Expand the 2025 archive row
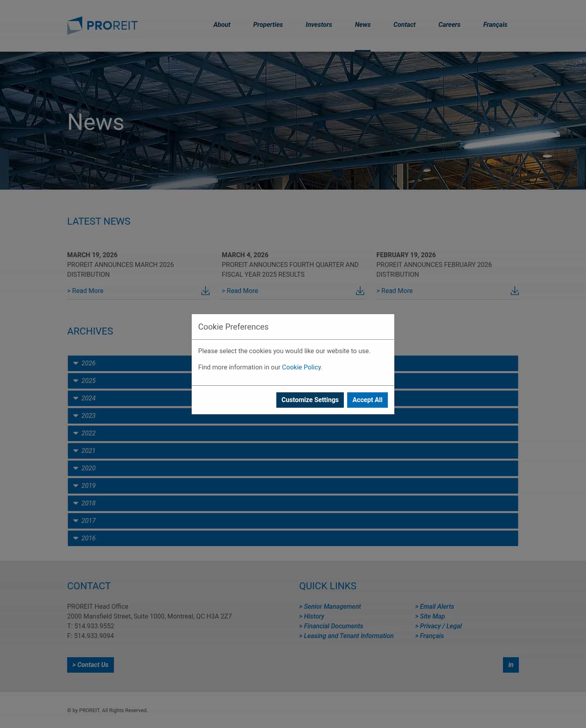The image size is (586, 728). coord(293,381)
